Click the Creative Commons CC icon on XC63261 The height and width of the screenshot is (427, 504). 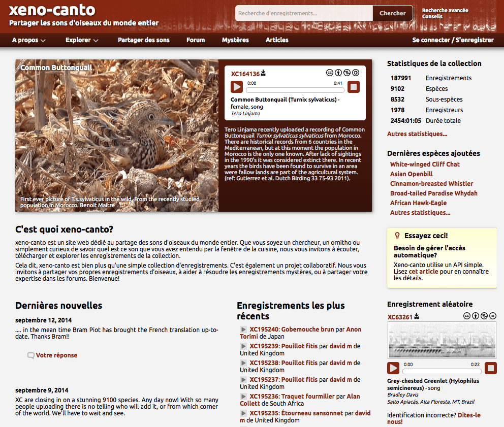point(467,316)
